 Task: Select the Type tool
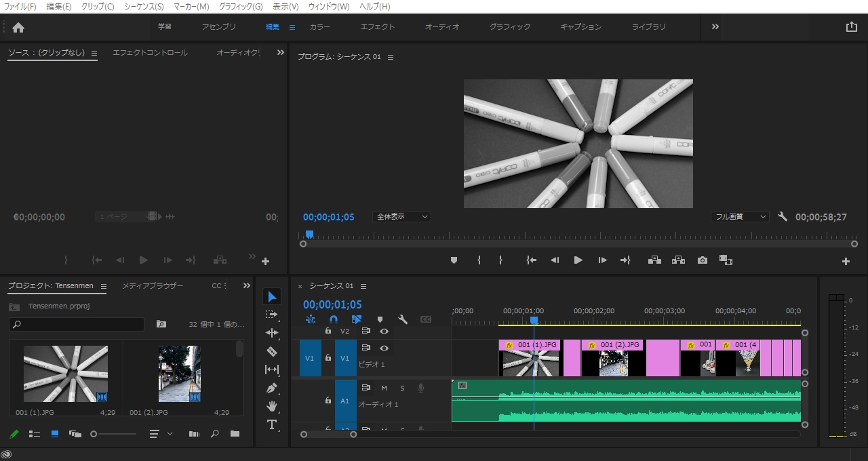tap(272, 424)
